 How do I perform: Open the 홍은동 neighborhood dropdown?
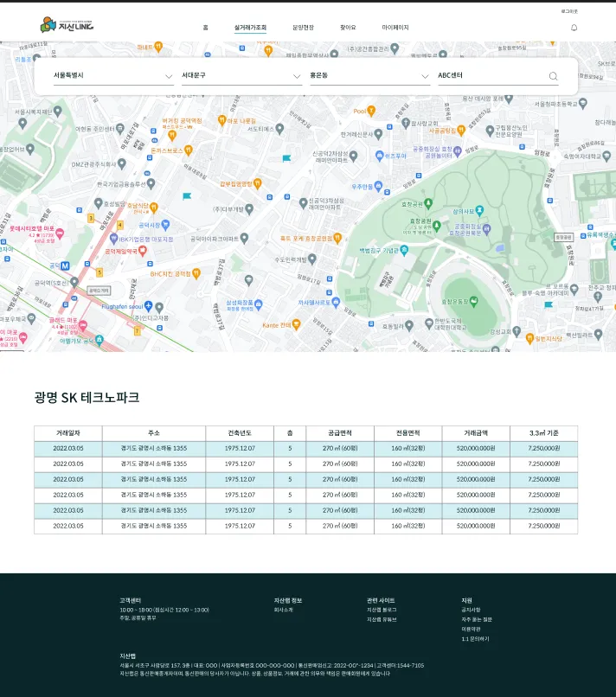pos(369,76)
